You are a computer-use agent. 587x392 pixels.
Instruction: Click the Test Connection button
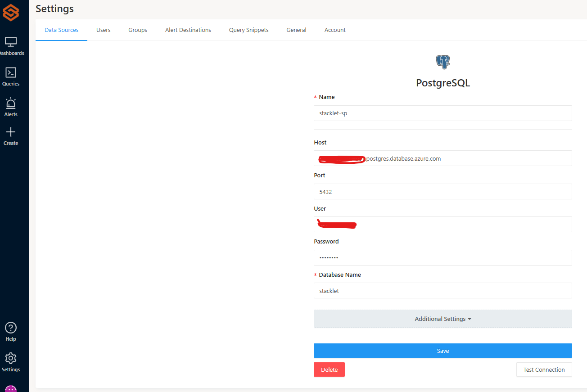click(x=544, y=369)
